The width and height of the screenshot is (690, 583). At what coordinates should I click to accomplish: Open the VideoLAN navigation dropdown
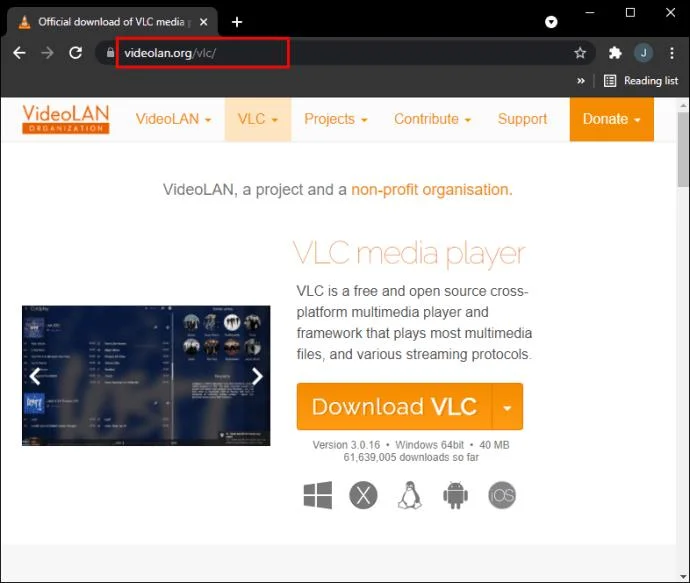click(x=173, y=119)
